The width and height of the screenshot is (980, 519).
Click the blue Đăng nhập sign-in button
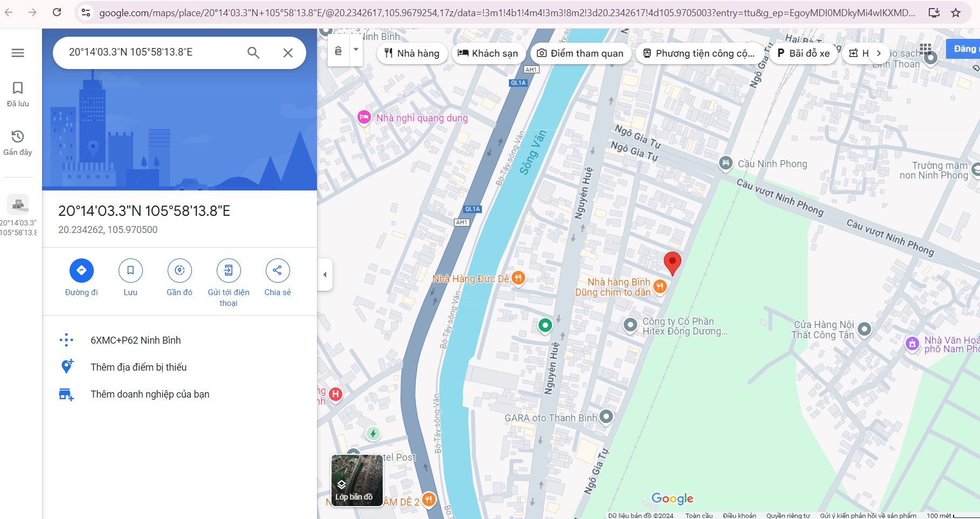click(x=963, y=49)
